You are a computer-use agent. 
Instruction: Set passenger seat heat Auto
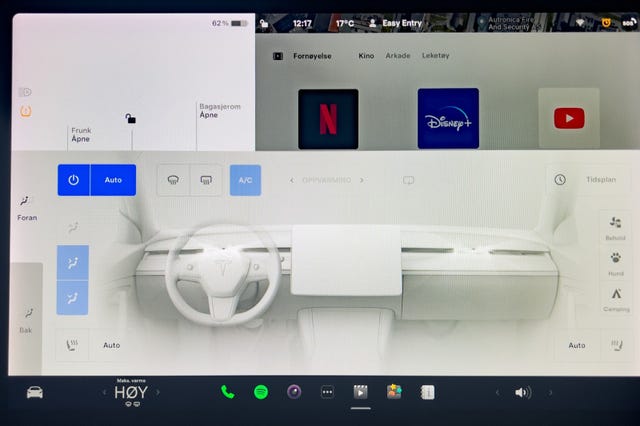(576, 345)
